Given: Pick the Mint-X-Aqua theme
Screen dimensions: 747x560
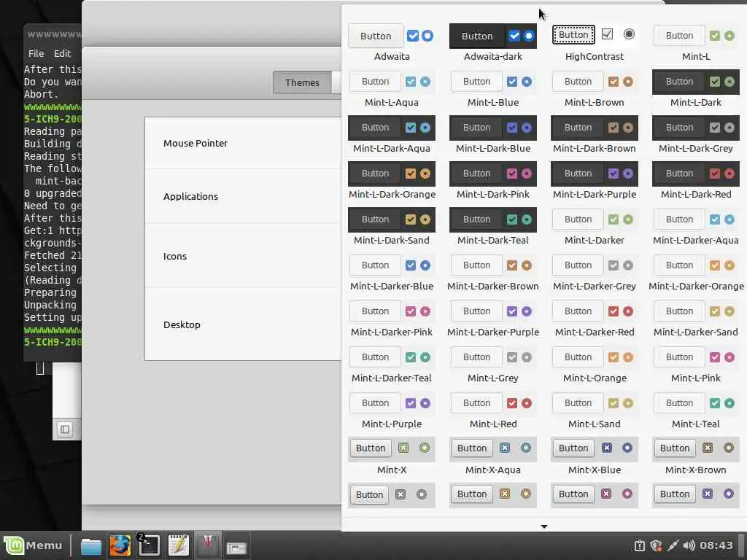Looking at the screenshot, I should tap(493, 456).
